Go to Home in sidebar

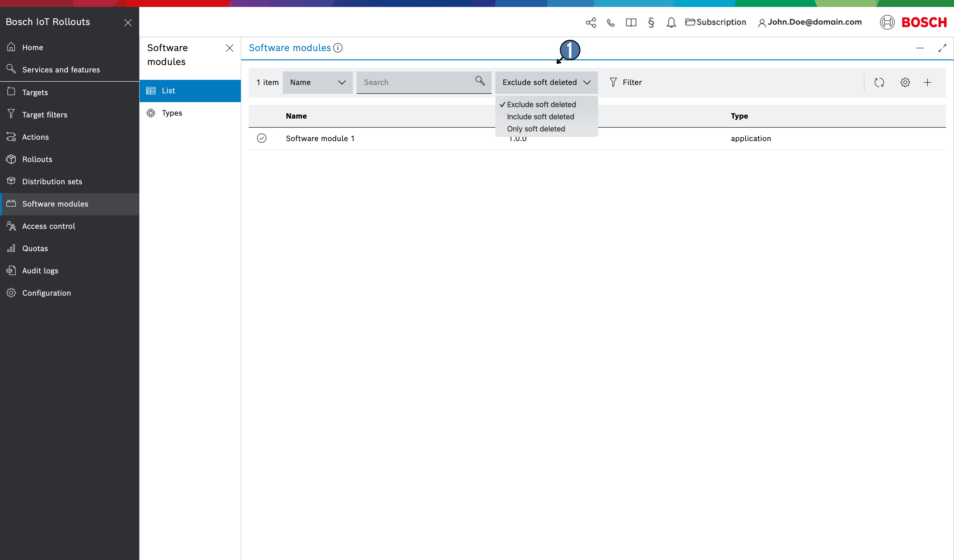70,47
